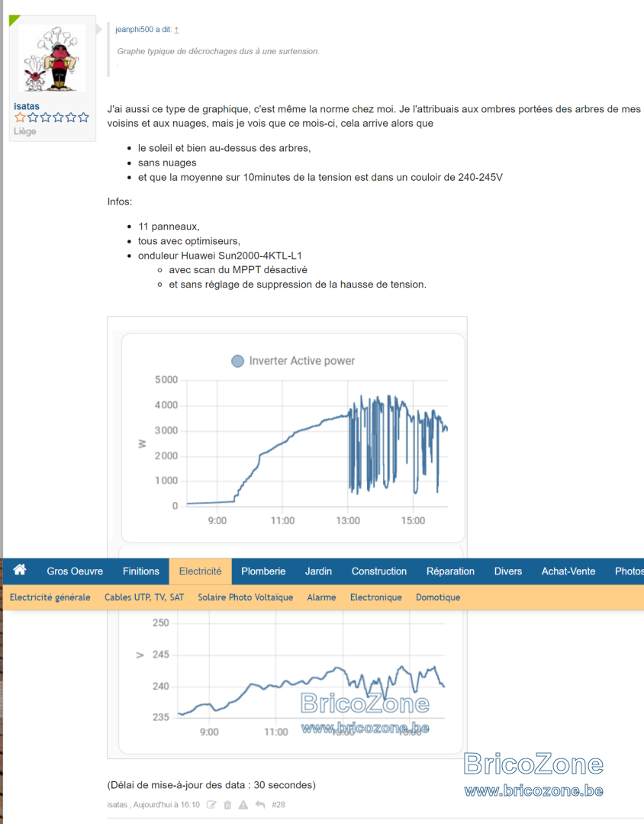Open the post number #28 permalink

pos(278,805)
